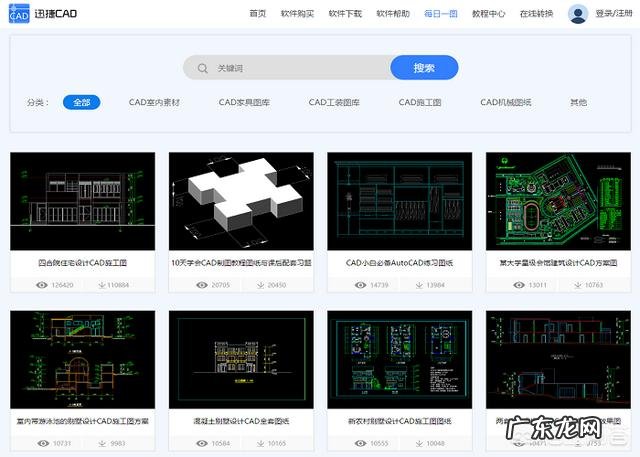Click eye icon next to 20705

pos(202,285)
